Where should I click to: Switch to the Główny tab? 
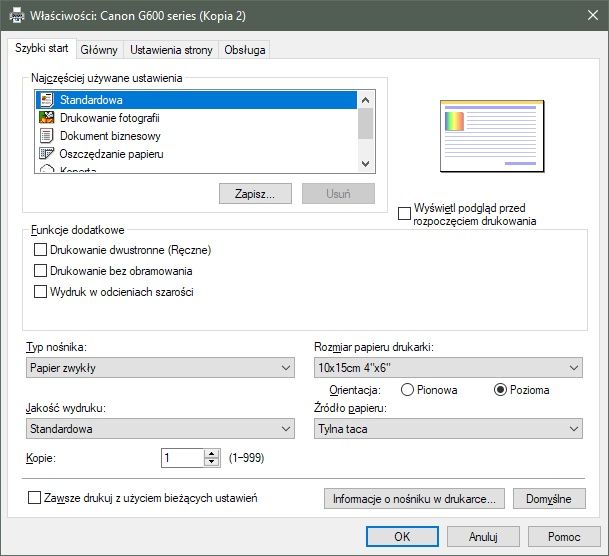(99, 50)
